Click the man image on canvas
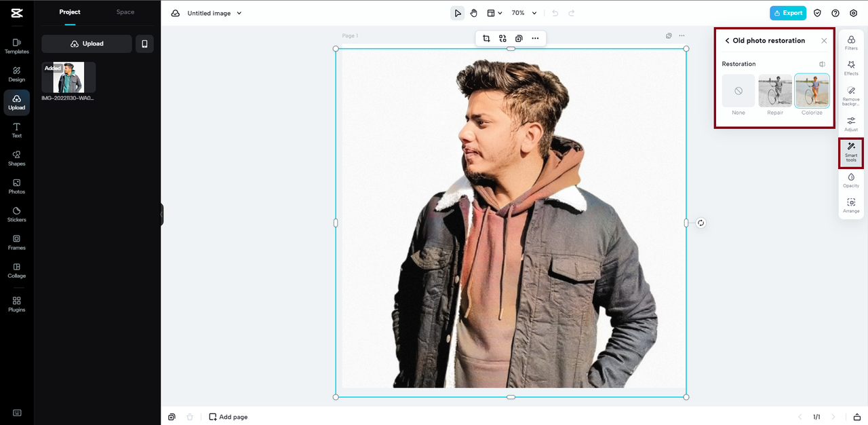 [511, 223]
